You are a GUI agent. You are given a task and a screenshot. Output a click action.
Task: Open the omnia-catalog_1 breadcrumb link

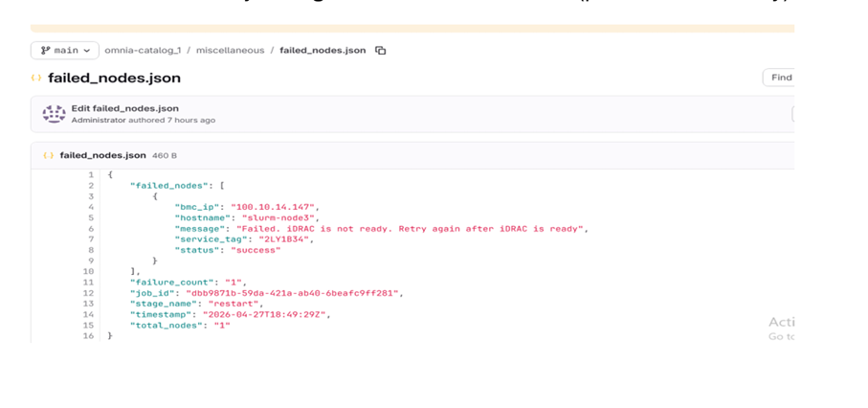point(143,51)
